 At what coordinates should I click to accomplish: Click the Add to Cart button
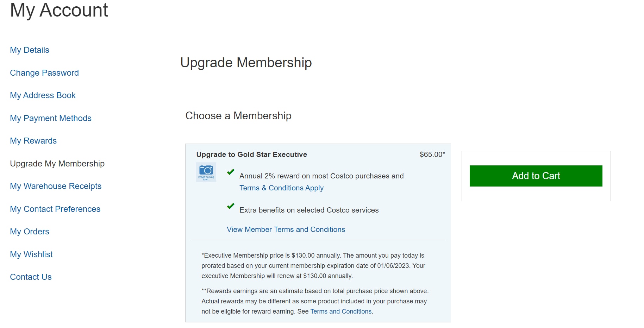[x=536, y=176]
